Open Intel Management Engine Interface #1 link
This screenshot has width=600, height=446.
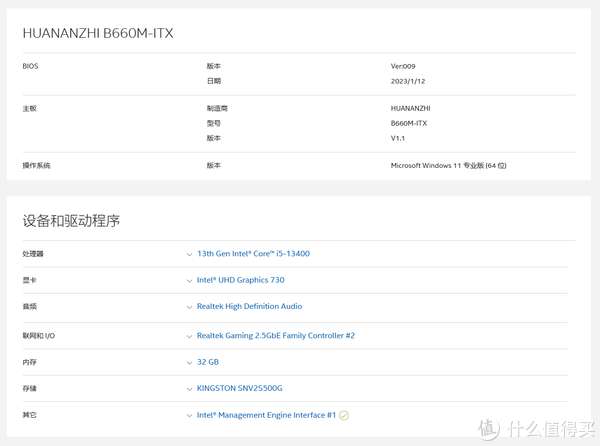pos(266,415)
